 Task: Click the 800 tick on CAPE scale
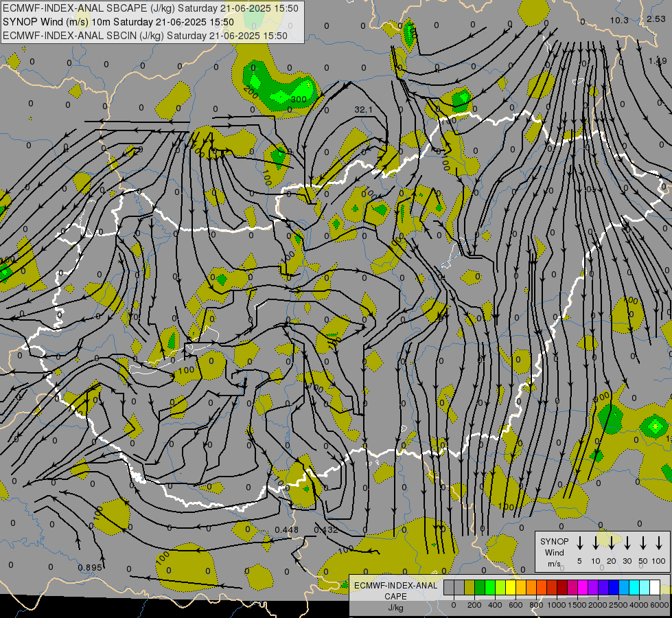click(536, 605)
